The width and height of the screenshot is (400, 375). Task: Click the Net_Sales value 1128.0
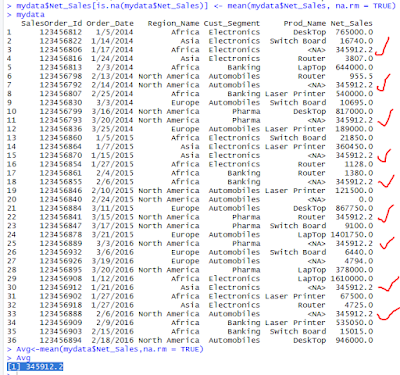tap(359, 164)
